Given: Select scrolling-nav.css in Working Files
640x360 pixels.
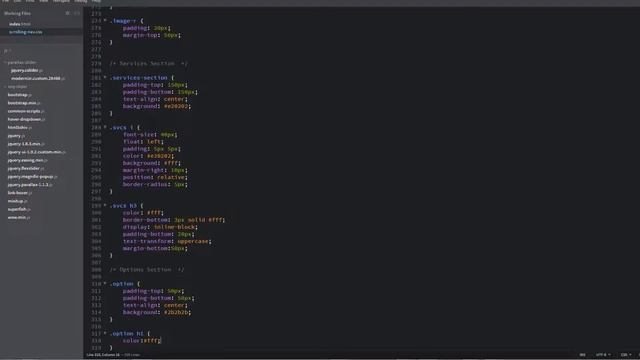Looking at the screenshot, I should (x=25, y=32).
